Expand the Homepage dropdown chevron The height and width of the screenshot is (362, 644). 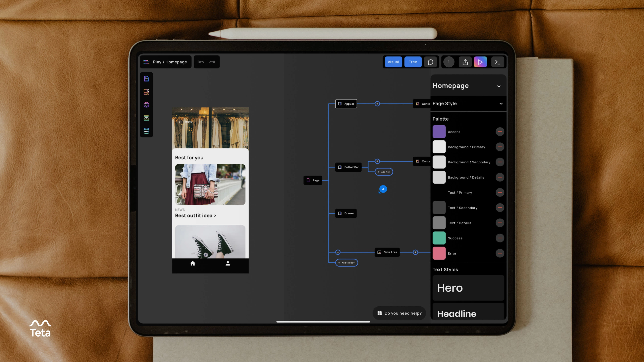pyautogui.click(x=499, y=86)
